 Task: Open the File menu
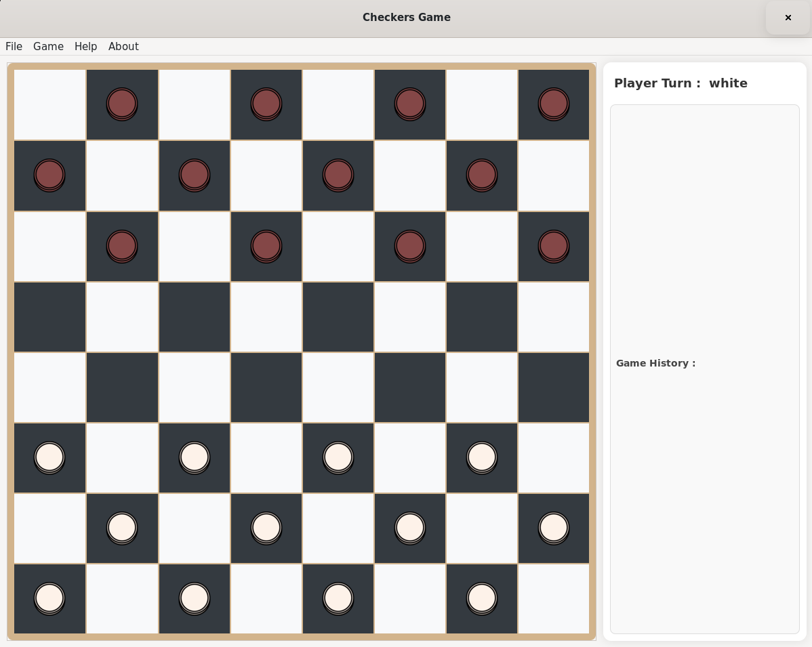(x=14, y=46)
